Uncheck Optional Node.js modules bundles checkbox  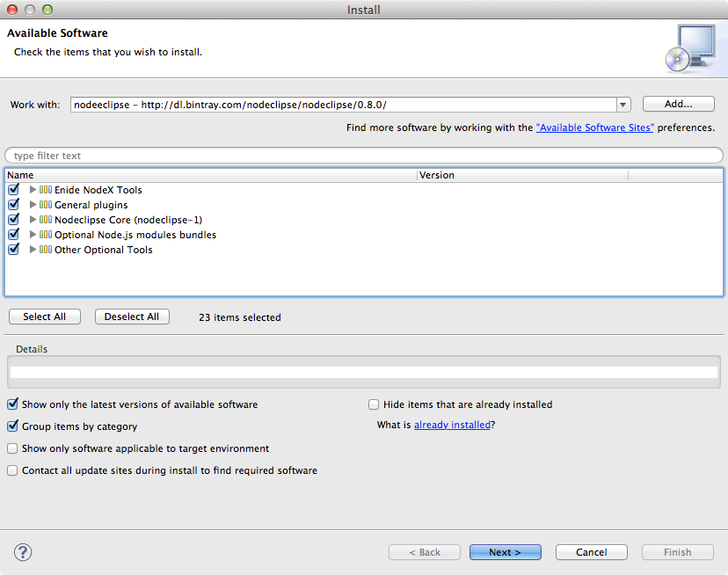(13, 234)
